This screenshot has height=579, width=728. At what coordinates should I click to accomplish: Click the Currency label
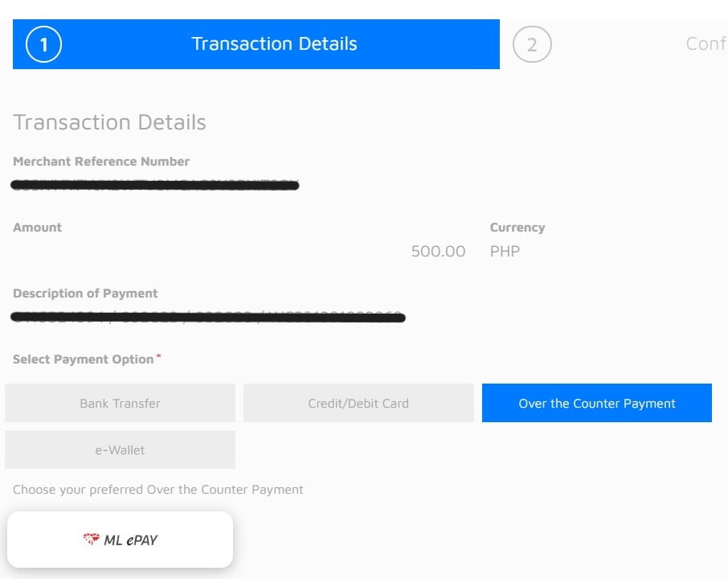517,228
